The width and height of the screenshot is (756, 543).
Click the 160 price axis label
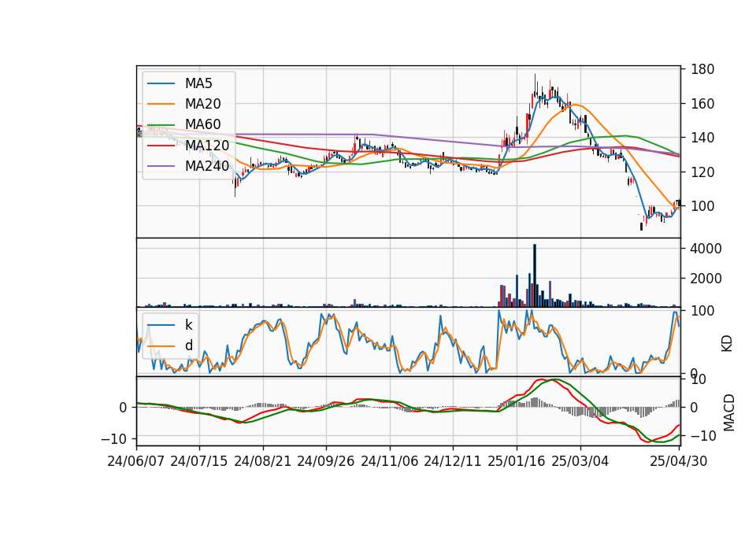pyautogui.click(x=702, y=104)
